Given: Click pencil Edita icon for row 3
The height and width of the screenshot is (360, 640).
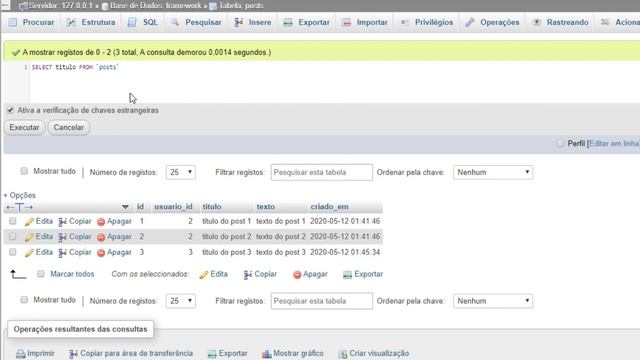Looking at the screenshot, I should click(29, 253).
